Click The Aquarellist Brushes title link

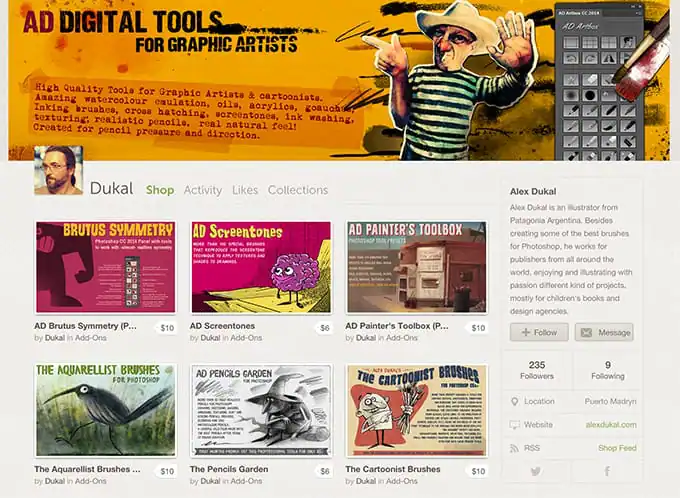coord(87,469)
